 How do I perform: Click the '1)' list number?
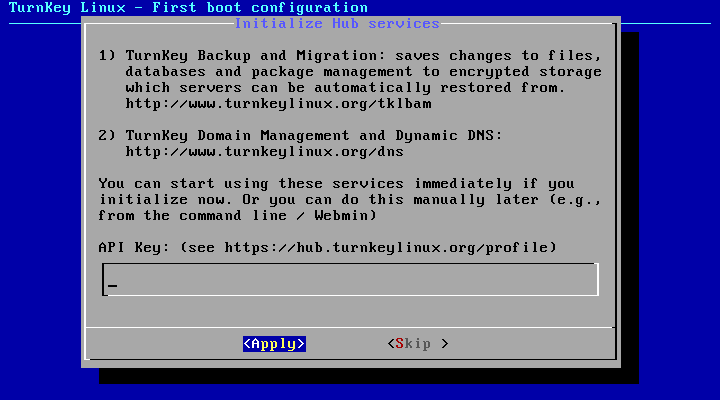pyautogui.click(x=107, y=56)
